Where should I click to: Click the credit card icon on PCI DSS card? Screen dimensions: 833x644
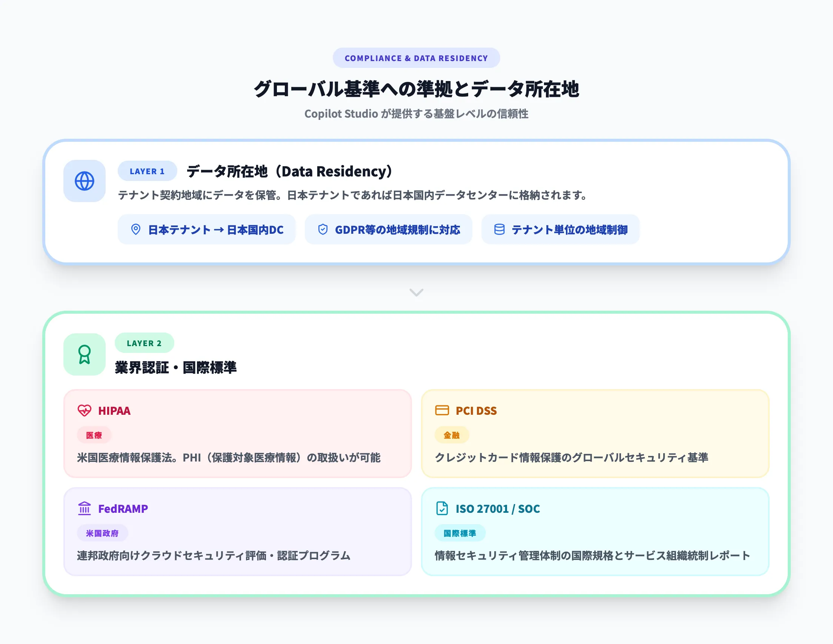point(443,411)
